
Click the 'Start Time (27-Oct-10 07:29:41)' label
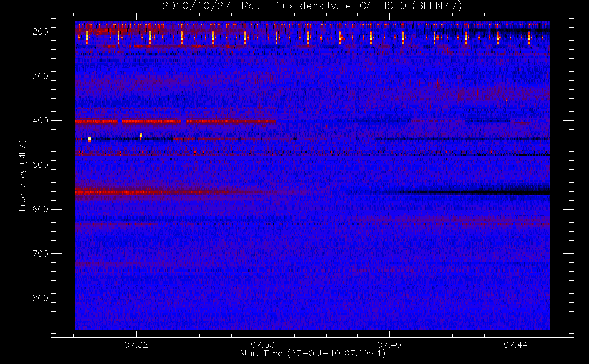(312, 353)
